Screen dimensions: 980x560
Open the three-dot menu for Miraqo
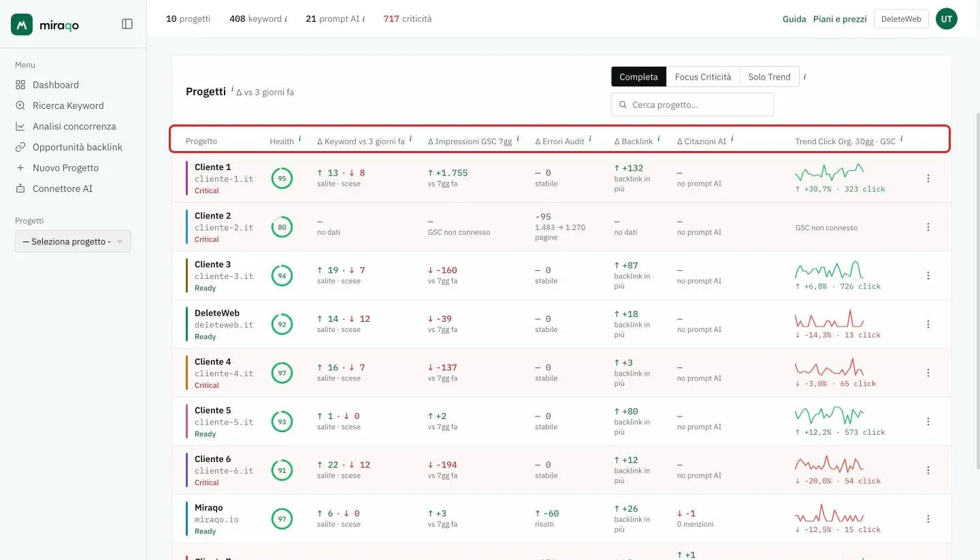pos(928,519)
